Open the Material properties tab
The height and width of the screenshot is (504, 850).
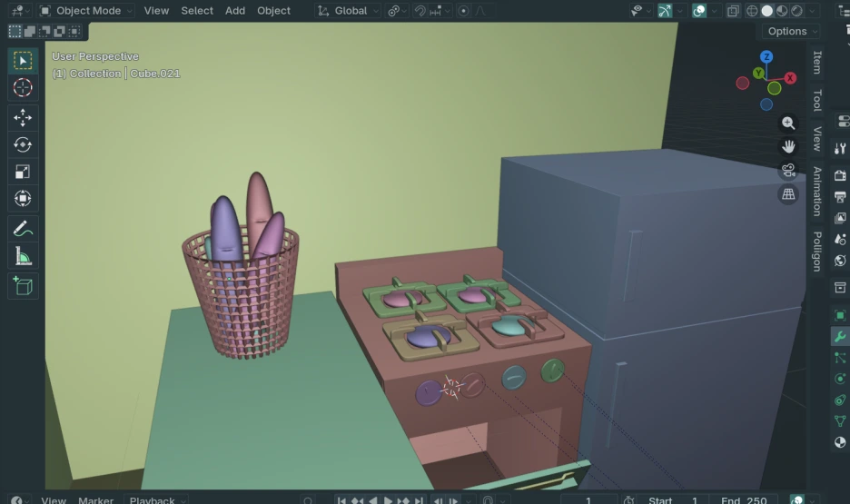click(x=840, y=443)
